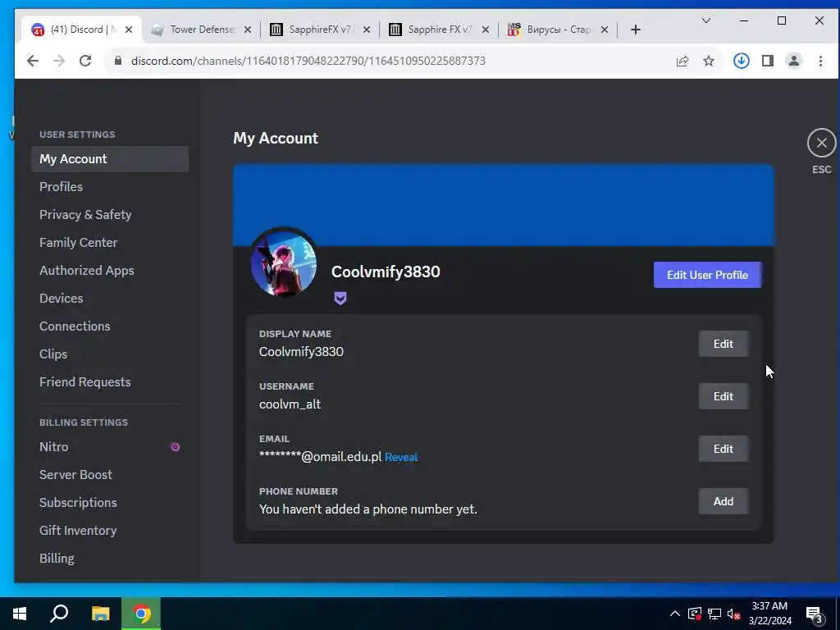The width and height of the screenshot is (840, 630).
Task: Close the Tower Defense tab
Action: (248, 30)
